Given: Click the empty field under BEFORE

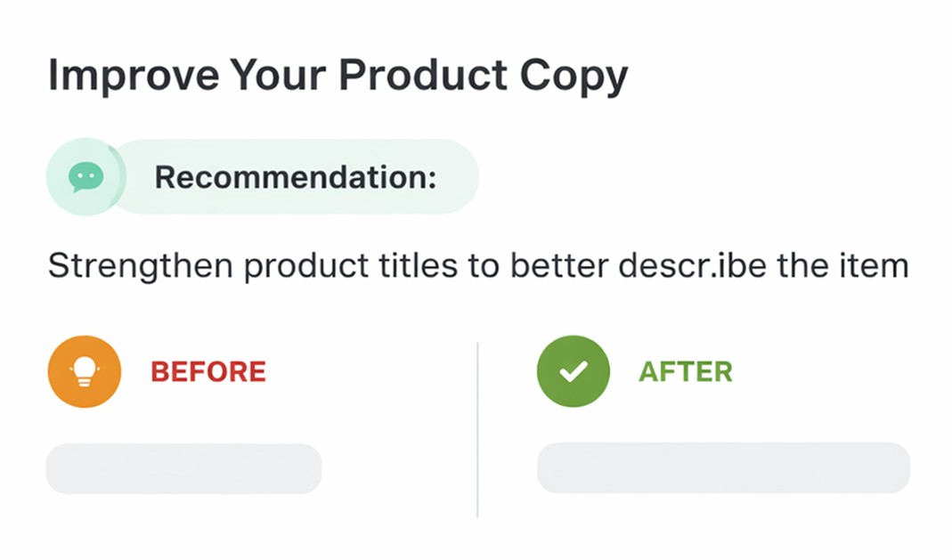Looking at the screenshot, I should (x=183, y=468).
